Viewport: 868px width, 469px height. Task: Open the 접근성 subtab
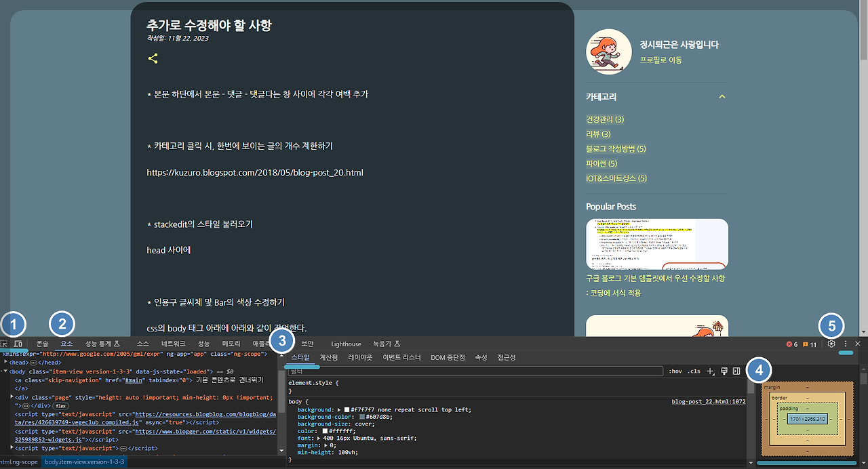coord(507,357)
